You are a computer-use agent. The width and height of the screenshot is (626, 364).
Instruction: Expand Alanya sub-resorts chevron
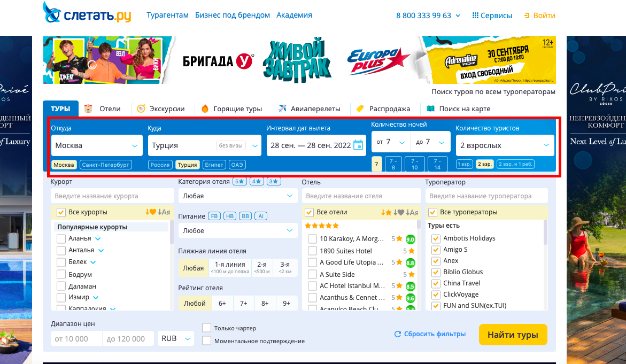coord(98,239)
